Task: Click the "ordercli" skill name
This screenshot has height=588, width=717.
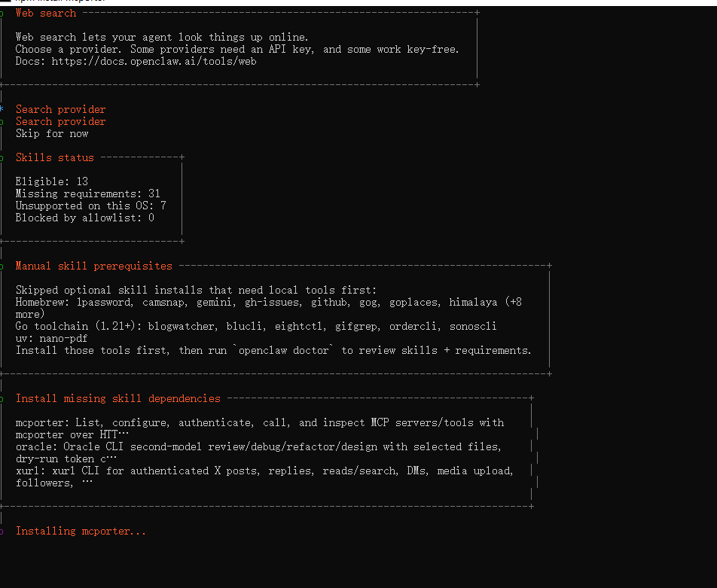Action: pos(415,327)
